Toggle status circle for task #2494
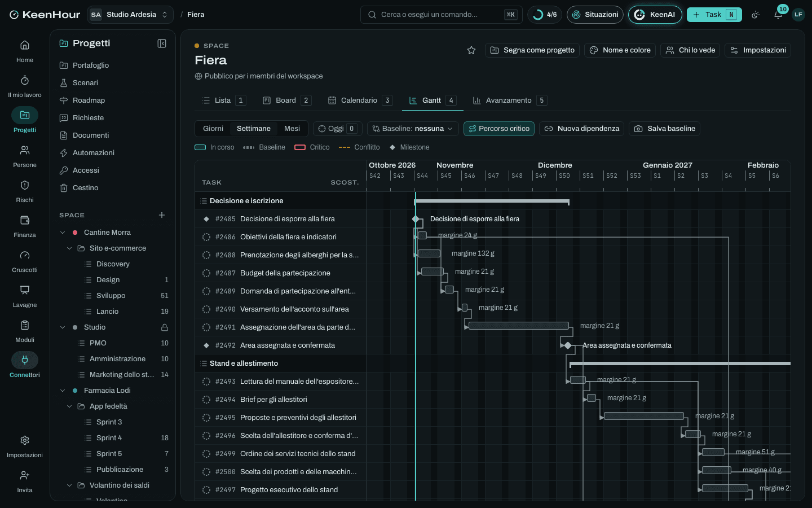This screenshot has height=508, width=812. [x=206, y=400]
